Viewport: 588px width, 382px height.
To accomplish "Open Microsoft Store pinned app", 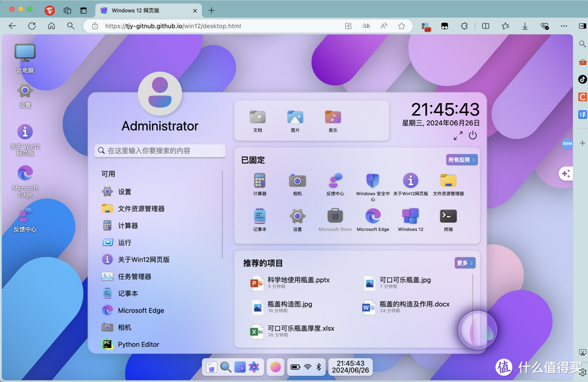I will click(x=335, y=220).
